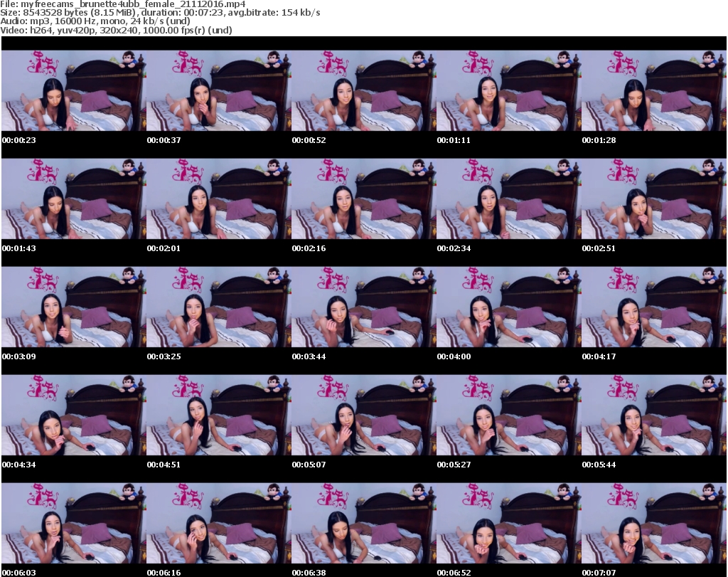Select the frame captured at 00:02:51
Viewport: 728px width, 577px height.
[654, 198]
